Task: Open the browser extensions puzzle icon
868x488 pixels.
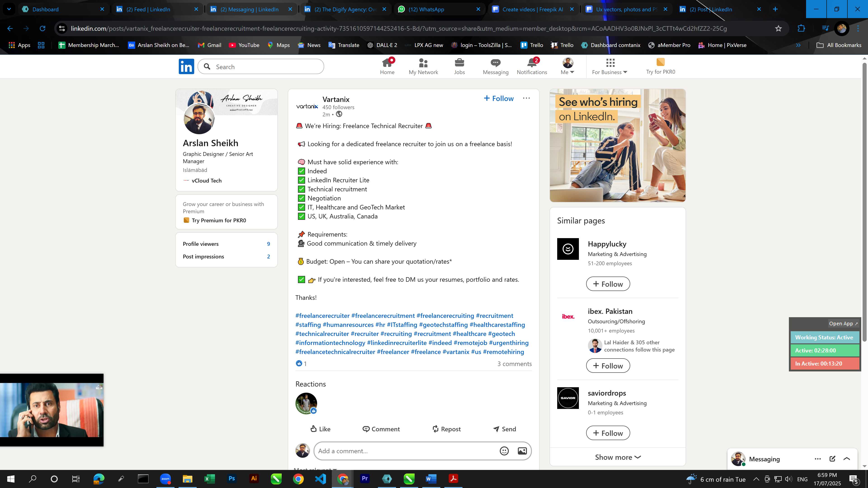Action: pyautogui.click(x=801, y=29)
